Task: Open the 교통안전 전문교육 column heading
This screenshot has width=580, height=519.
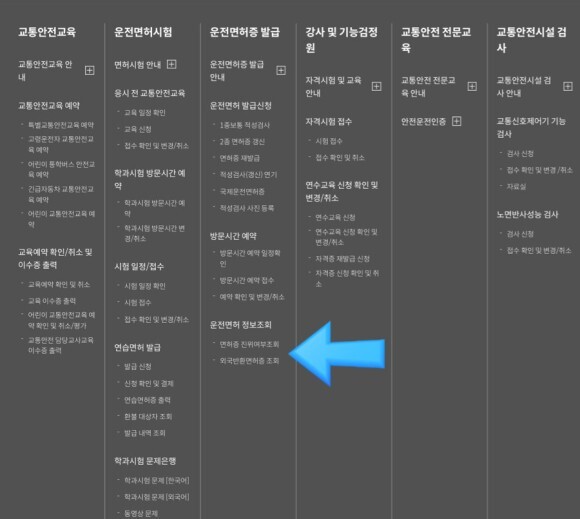Action: coord(436,40)
